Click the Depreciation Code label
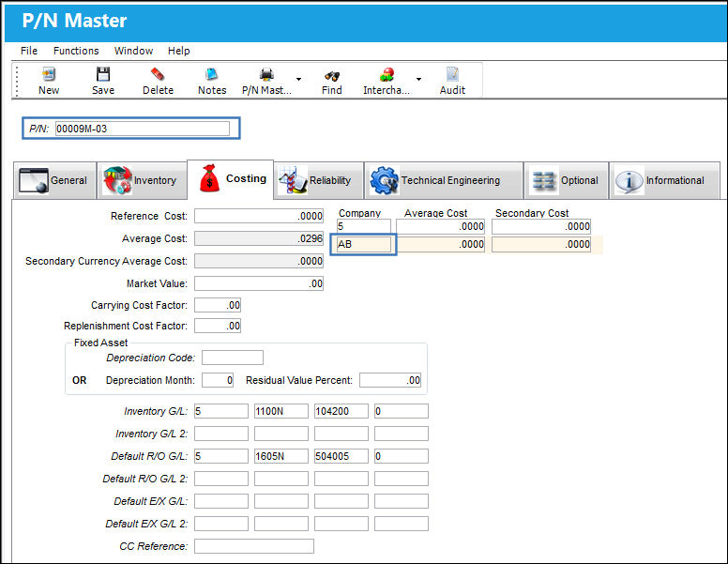The height and width of the screenshot is (564, 728). (151, 358)
